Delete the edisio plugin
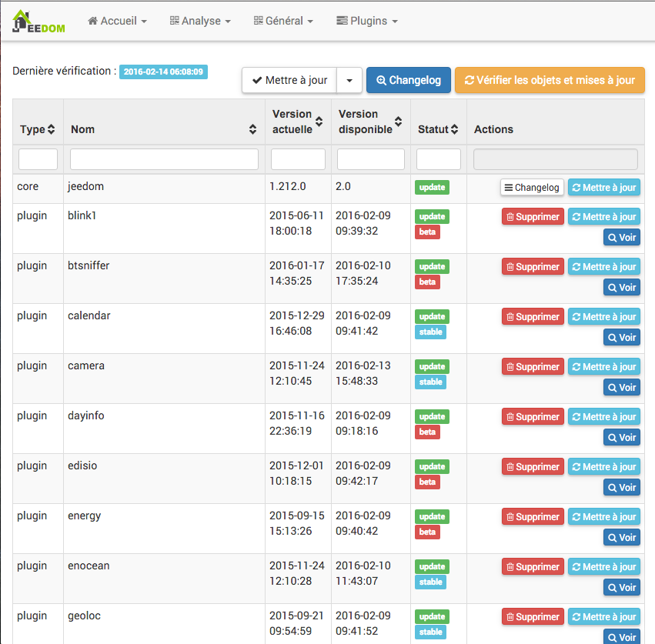Screen dimensions: 655x644 tap(533, 466)
